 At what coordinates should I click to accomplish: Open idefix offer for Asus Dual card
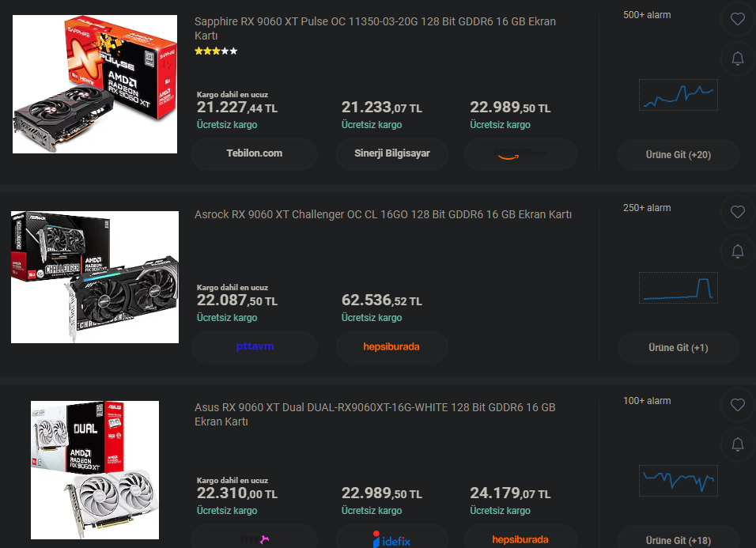(392, 538)
